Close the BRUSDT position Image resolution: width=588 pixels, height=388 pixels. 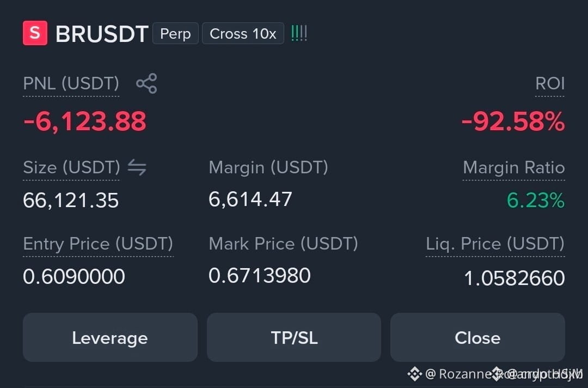point(477,337)
